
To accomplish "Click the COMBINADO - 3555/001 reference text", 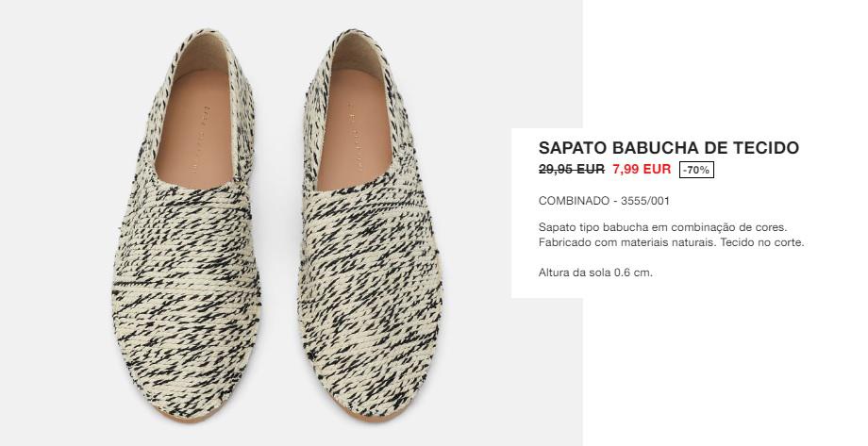I will pos(604,201).
